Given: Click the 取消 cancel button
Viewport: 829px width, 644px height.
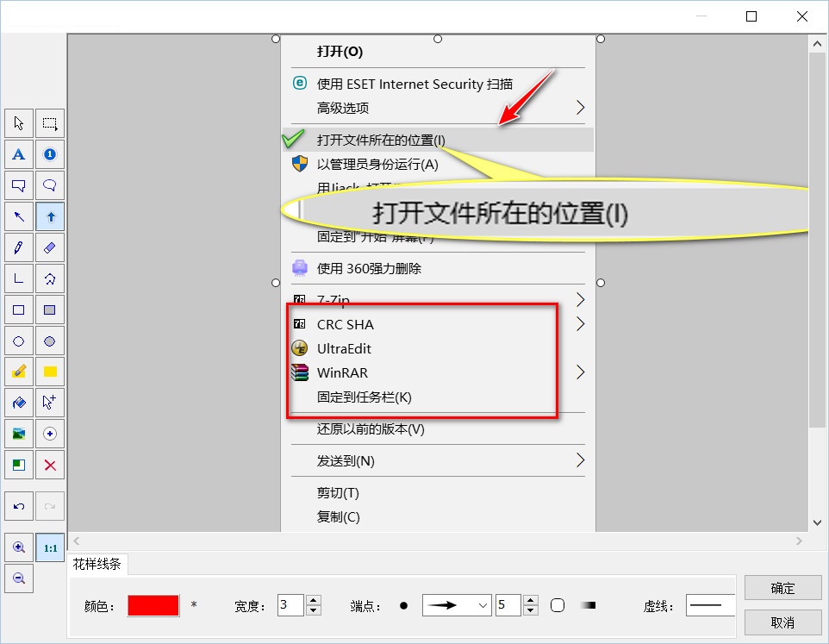Looking at the screenshot, I should 782,622.
